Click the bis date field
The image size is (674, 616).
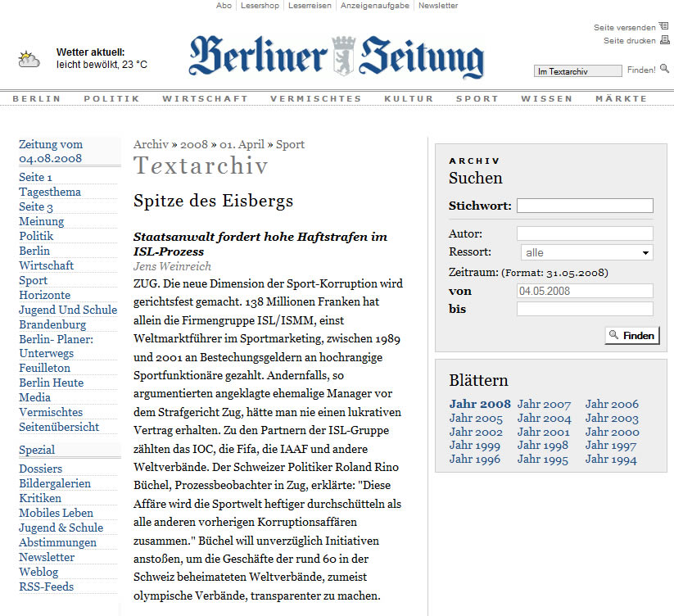pos(585,309)
